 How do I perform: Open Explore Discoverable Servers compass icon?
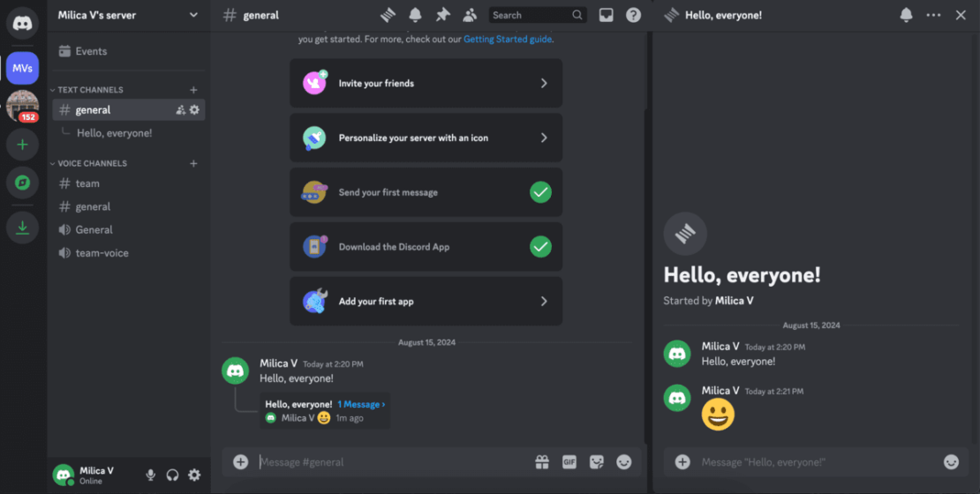click(22, 183)
